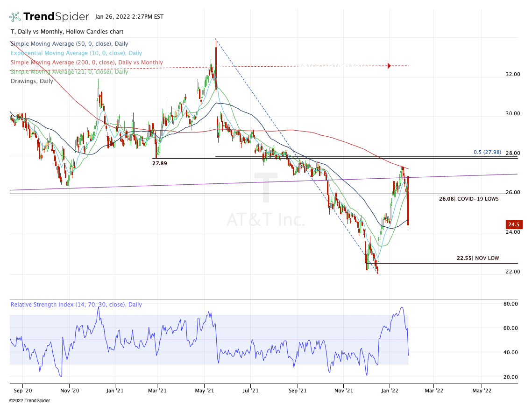Image resolution: width=532 pixels, height=405 pixels.
Task: Click the 27.89 support level label
Action: pyautogui.click(x=159, y=163)
